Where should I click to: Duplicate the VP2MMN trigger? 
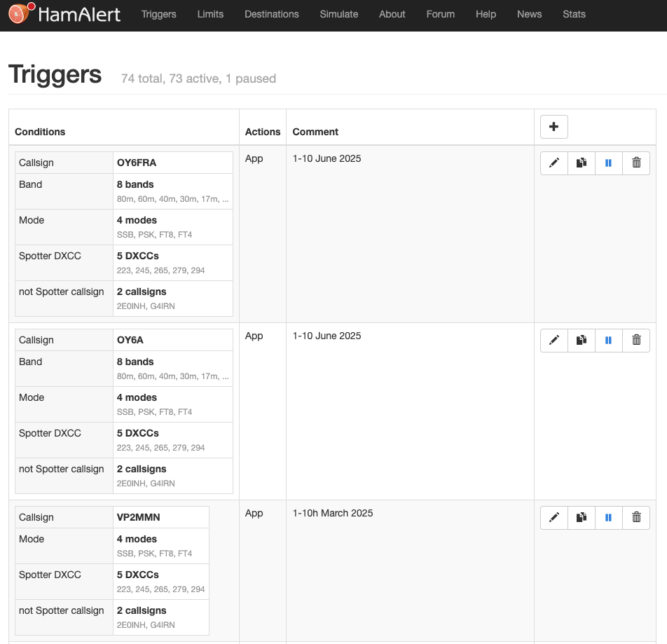(x=581, y=517)
